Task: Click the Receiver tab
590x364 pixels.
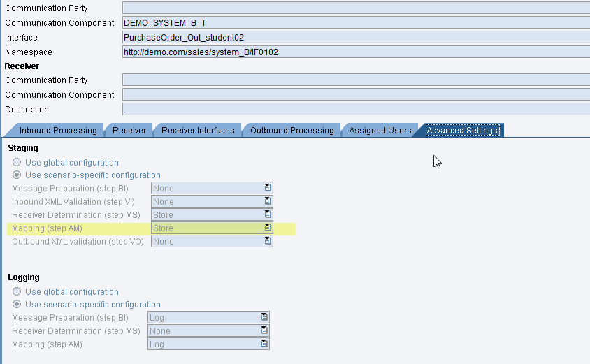Action: pyautogui.click(x=129, y=131)
